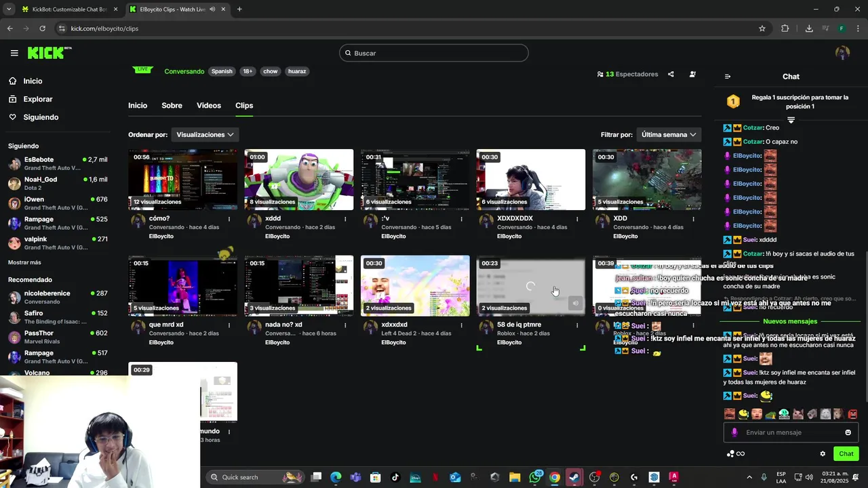This screenshot has width=868, height=488.
Task: Switch to the Sobre channel tab
Action: pyautogui.click(x=172, y=106)
